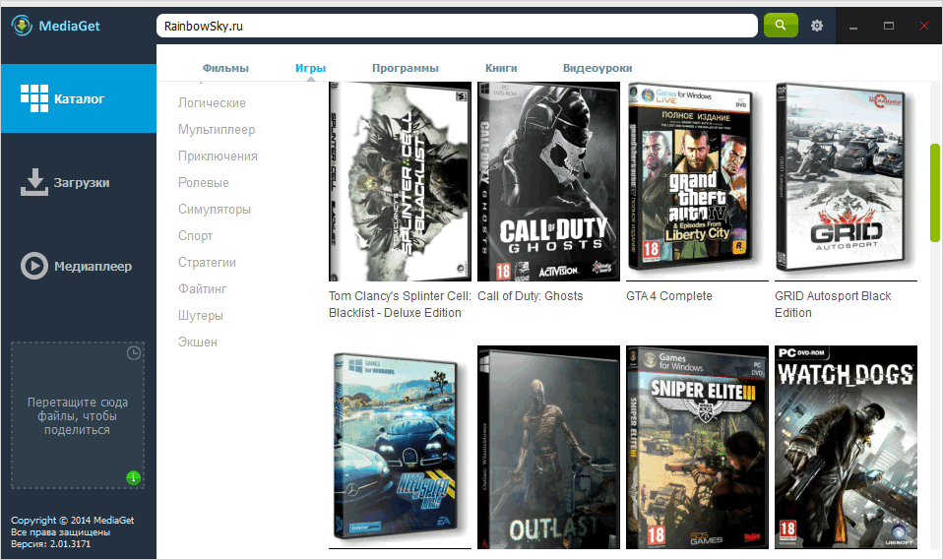Click the green vertical scrollbar handle
Viewport: 943px width, 560px height.
[x=934, y=193]
